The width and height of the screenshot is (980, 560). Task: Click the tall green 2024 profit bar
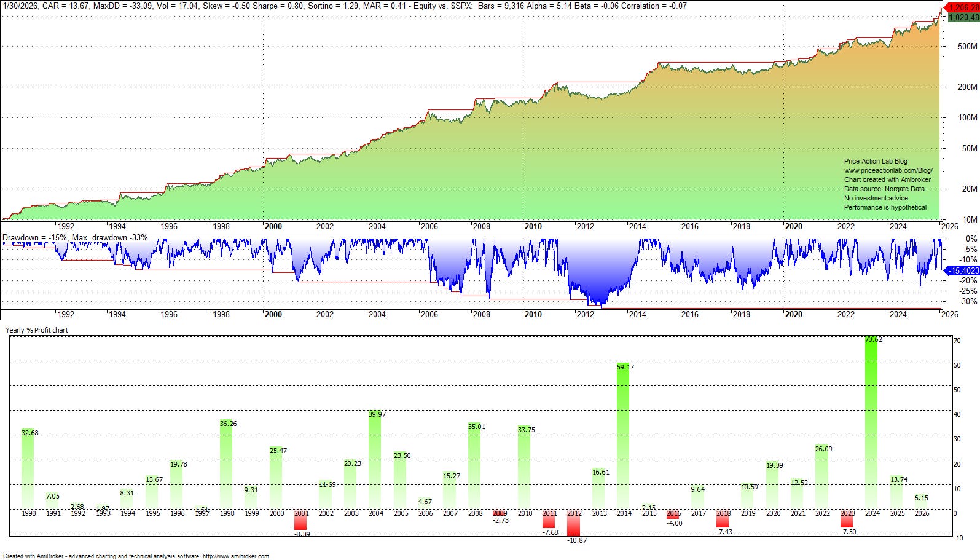point(871,423)
